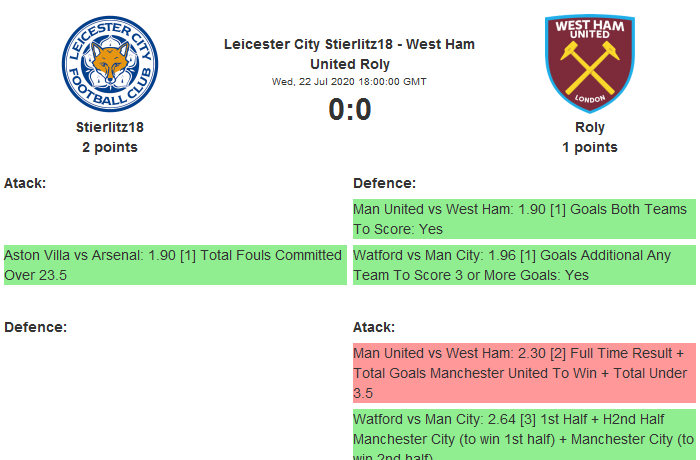Image resolution: width=700 pixels, height=460 pixels.
Task: Click the 0:0 match score
Action: (x=350, y=109)
